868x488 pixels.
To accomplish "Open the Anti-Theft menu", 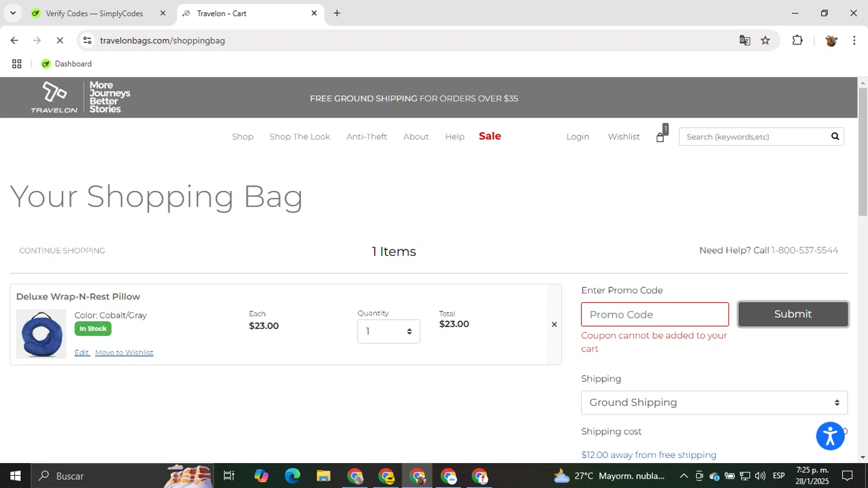I will (x=366, y=137).
